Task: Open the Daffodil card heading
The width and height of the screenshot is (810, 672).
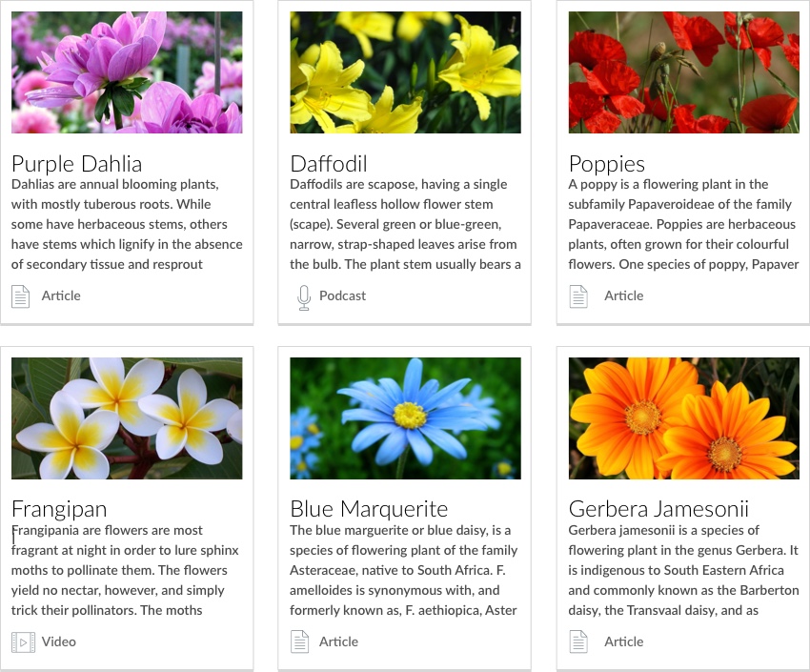Action: point(329,163)
